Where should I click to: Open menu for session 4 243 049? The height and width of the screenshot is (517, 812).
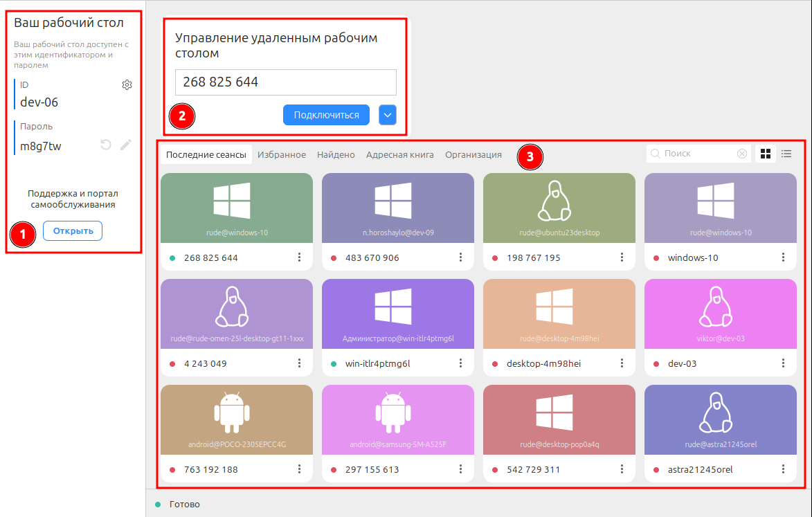point(299,363)
